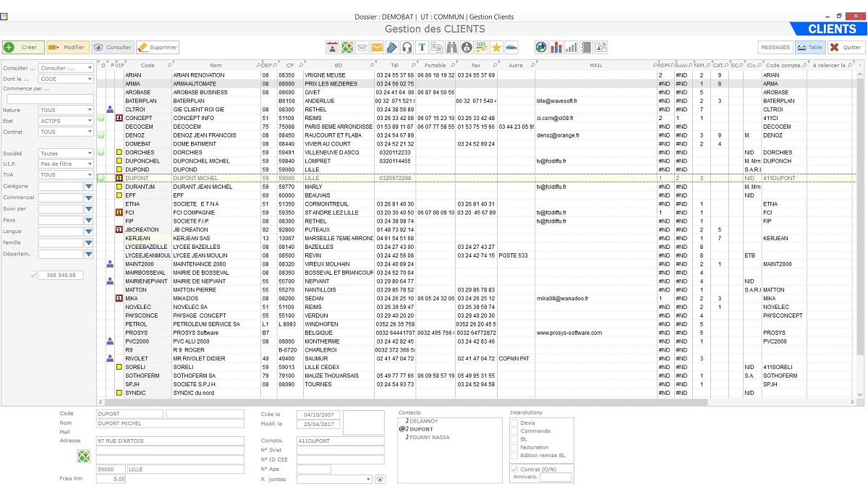Click the Créer button
The image size is (868, 497).
tap(23, 47)
